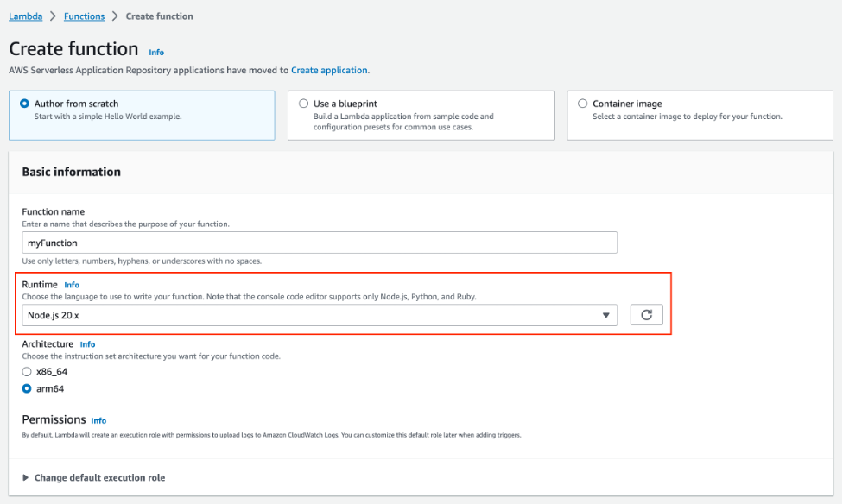Open the Architecture Info link
Screen dimensions: 843x504
pos(87,344)
